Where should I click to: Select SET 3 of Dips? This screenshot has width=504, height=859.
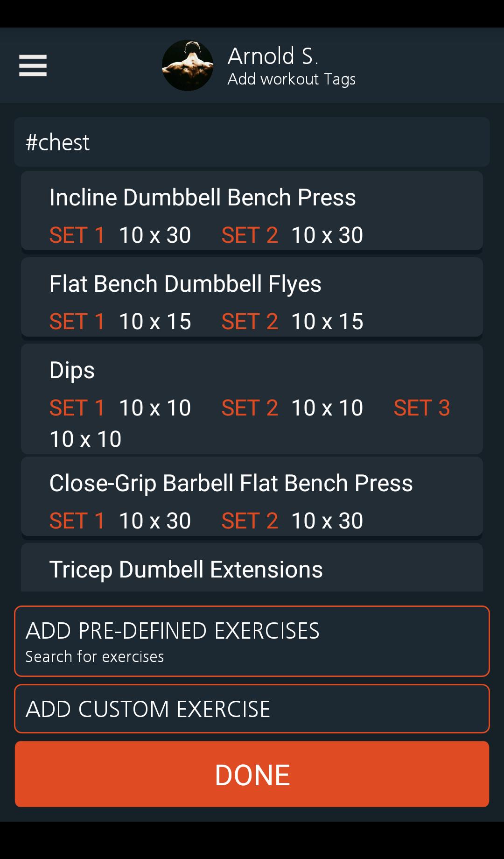[421, 408]
